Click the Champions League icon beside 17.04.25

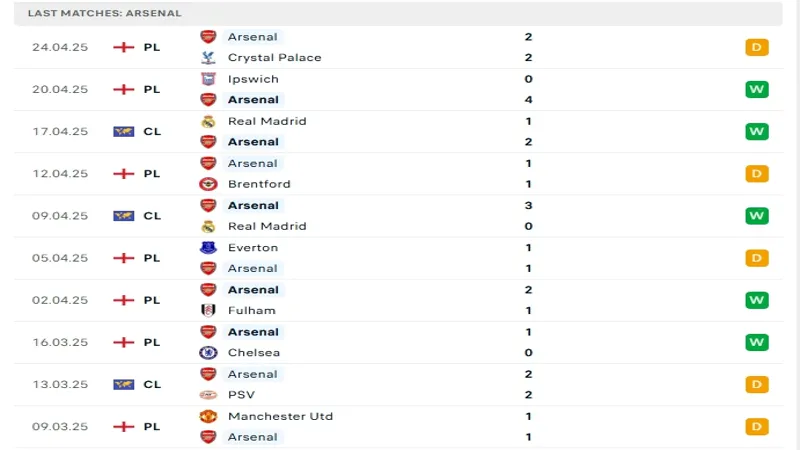pyautogui.click(x=124, y=131)
